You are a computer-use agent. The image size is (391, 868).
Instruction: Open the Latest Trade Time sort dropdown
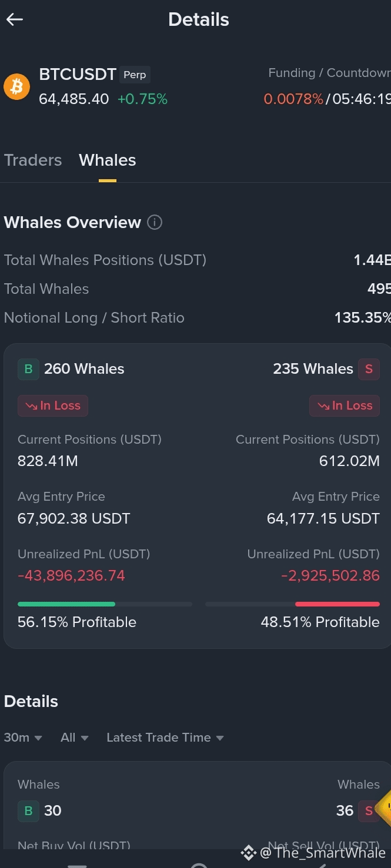click(x=165, y=738)
